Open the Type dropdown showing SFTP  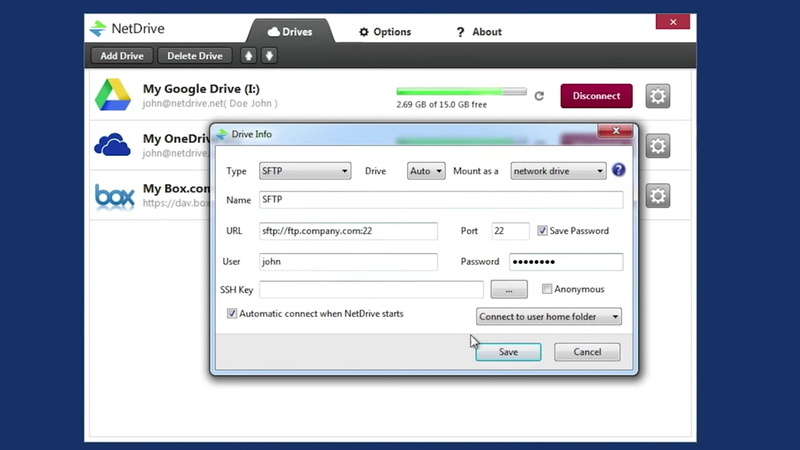coord(305,171)
